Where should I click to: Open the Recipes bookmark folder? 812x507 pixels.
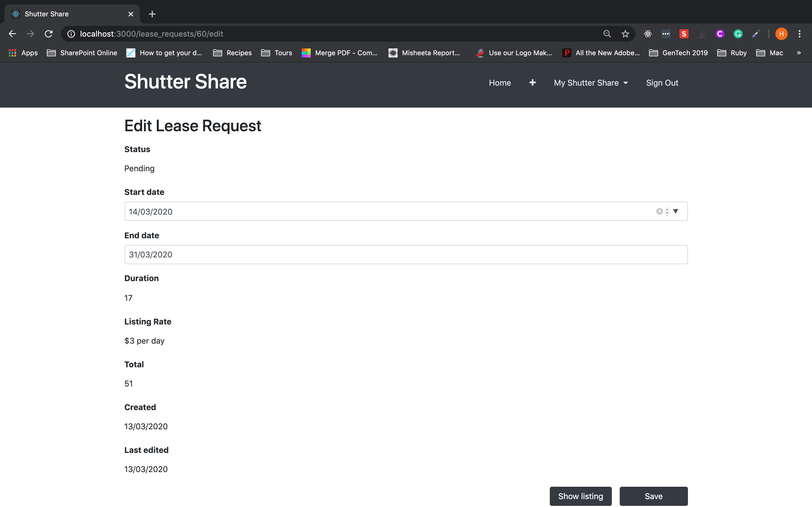(x=232, y=53)
